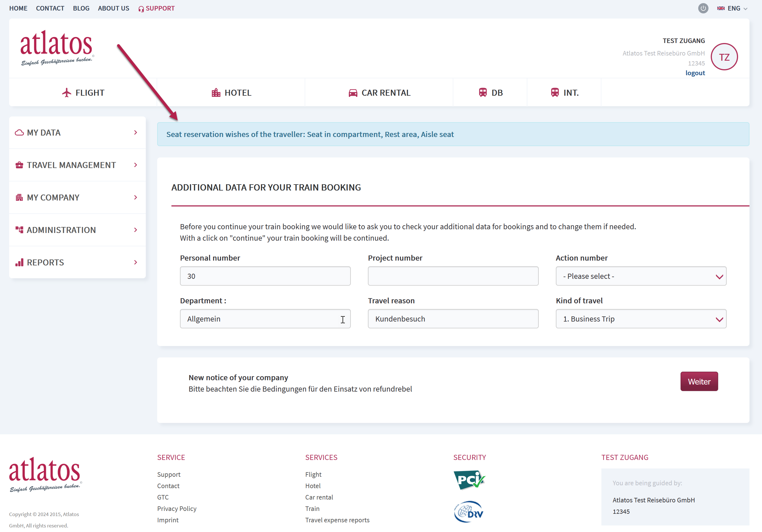Click the headset Support icon
This screenshot has width=762, height=532.
(x=141, y=9)
